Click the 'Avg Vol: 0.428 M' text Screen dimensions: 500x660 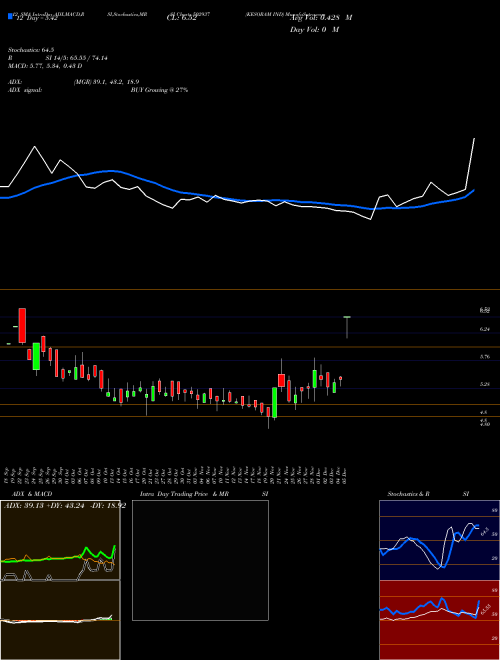pyautogui.click(x=321, y=18)
